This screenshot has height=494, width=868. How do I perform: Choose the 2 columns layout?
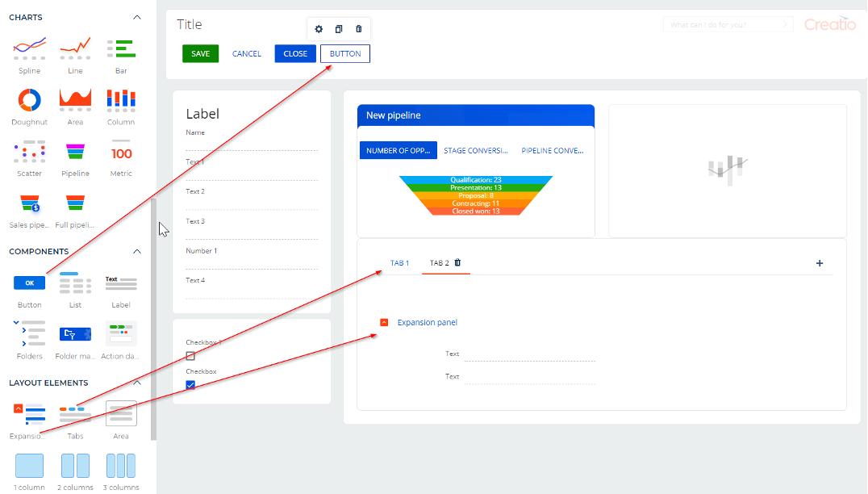point(75,466)
